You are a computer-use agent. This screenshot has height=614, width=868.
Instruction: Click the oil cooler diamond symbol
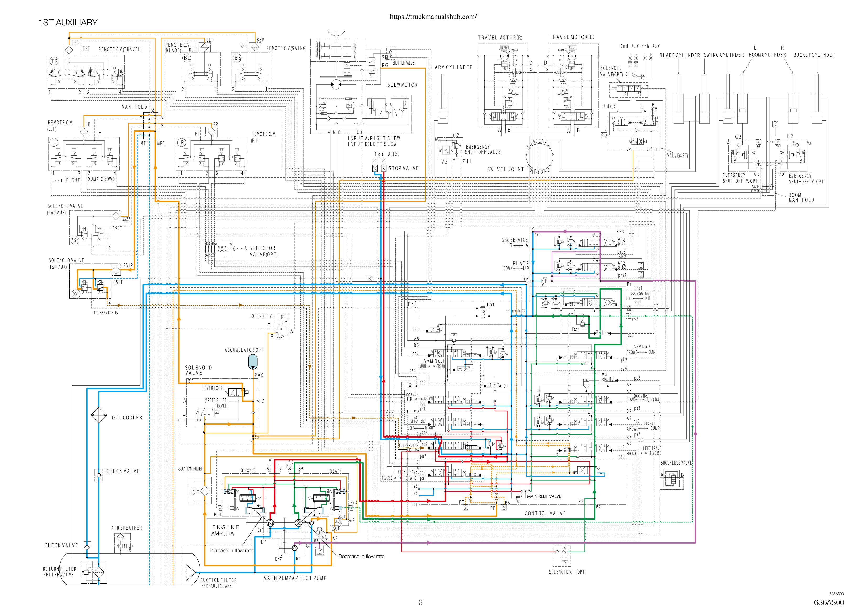click(x=99, y=415)
